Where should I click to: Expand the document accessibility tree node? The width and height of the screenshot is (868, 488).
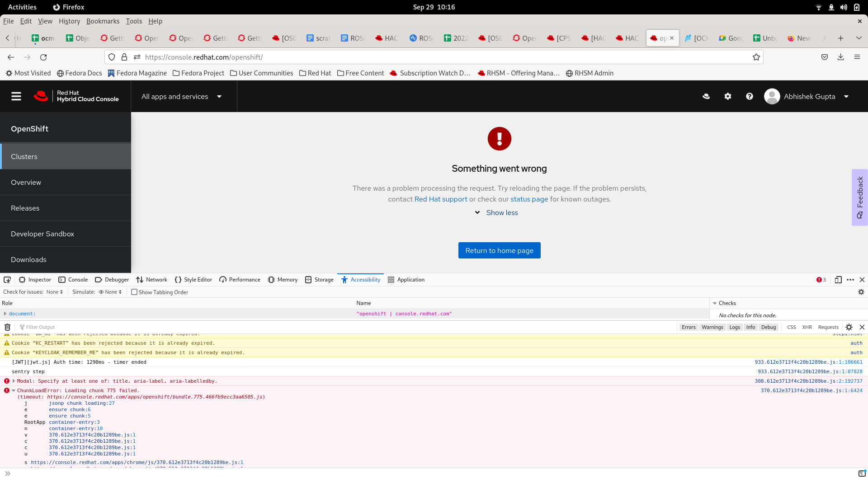(x=5, y=314)
